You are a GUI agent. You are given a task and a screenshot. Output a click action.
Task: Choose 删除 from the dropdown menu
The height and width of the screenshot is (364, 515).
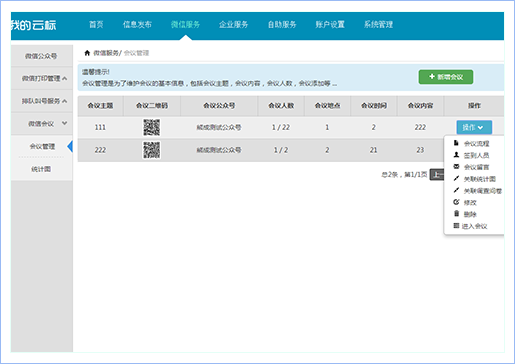(x=470, y=214)
